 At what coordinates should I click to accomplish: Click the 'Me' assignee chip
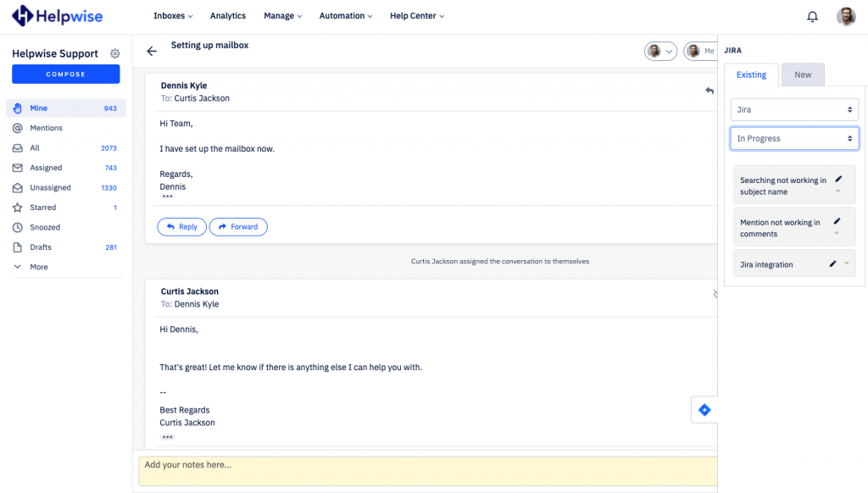click(x=701, y=52)
